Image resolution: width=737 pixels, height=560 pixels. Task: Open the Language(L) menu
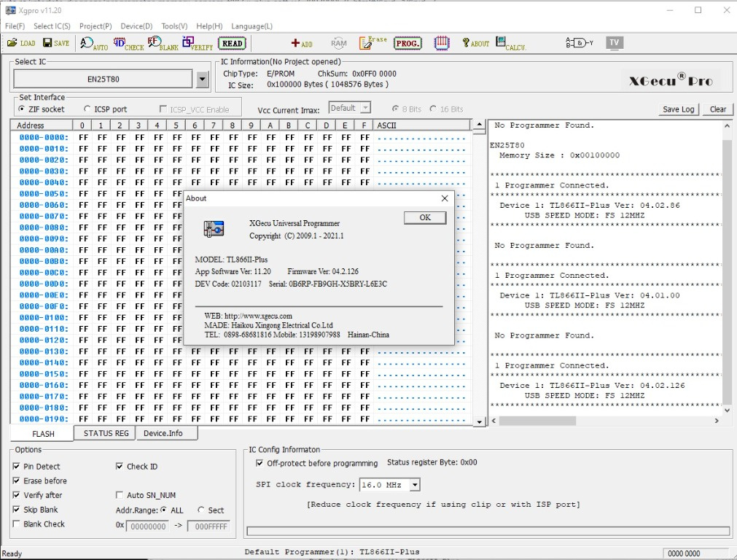point(252,26)
